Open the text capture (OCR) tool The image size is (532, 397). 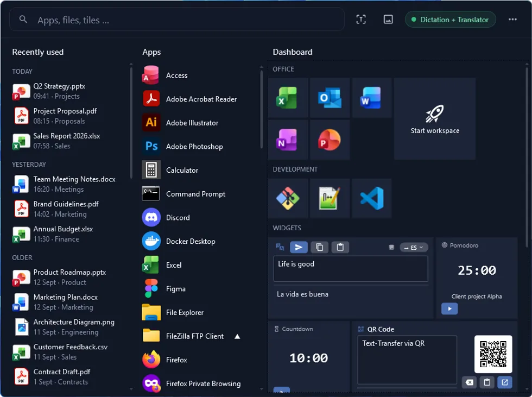click(361, 20)
